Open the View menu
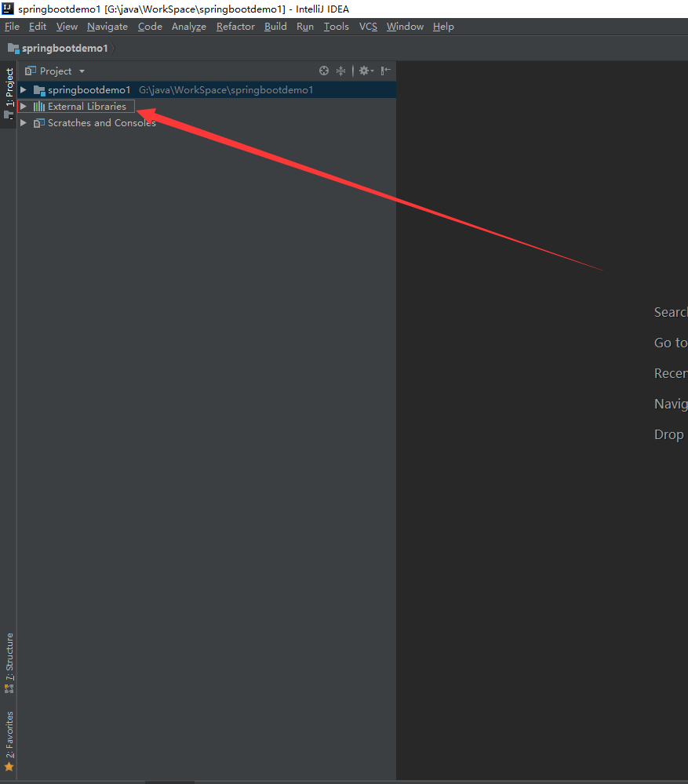Viewport: 688px width, 784px height. [67, 27]
